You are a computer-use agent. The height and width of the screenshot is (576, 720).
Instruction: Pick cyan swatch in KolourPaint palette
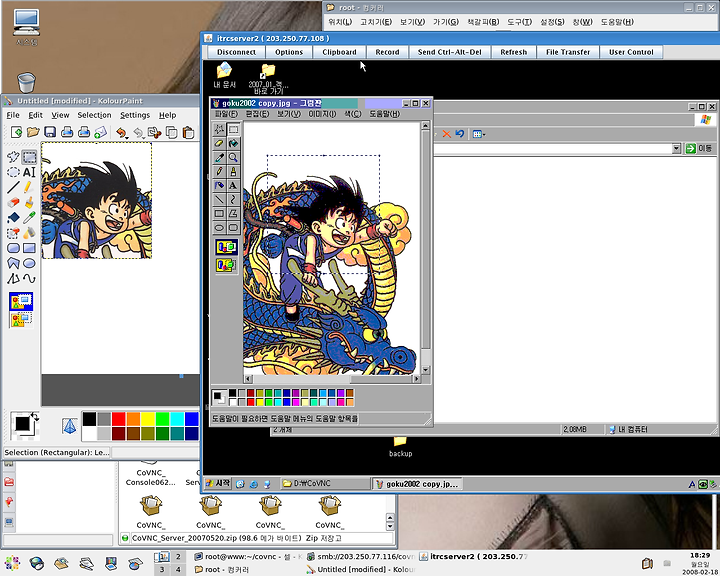(x=177, y=419)
